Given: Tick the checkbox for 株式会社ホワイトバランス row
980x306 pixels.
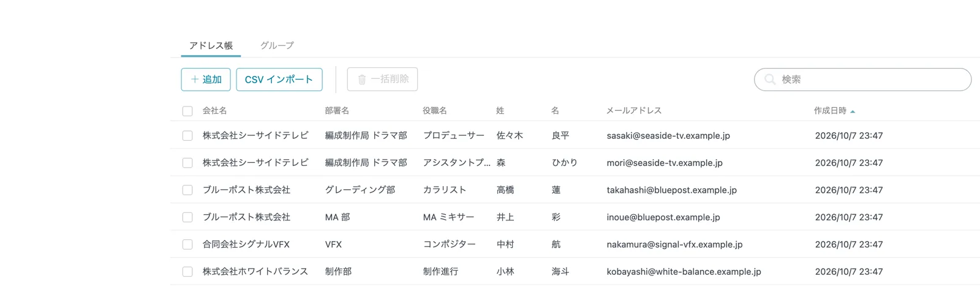Looking at the screenshot, I should click(187, 272).
